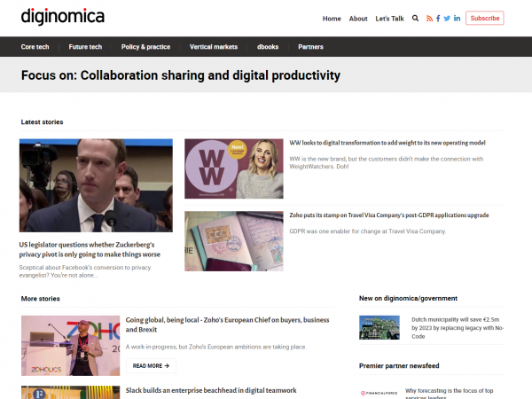Open the Dutch municipality building thumbnail
The height and width of the screenshot is (399, 532).
coord(379,327)
